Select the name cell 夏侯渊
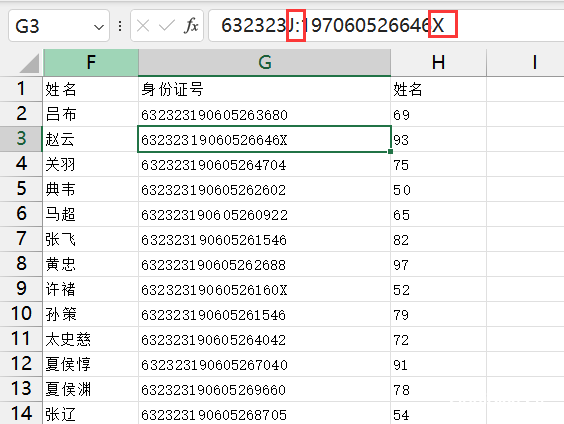This screenshot has height=424, width=564. 91,389
